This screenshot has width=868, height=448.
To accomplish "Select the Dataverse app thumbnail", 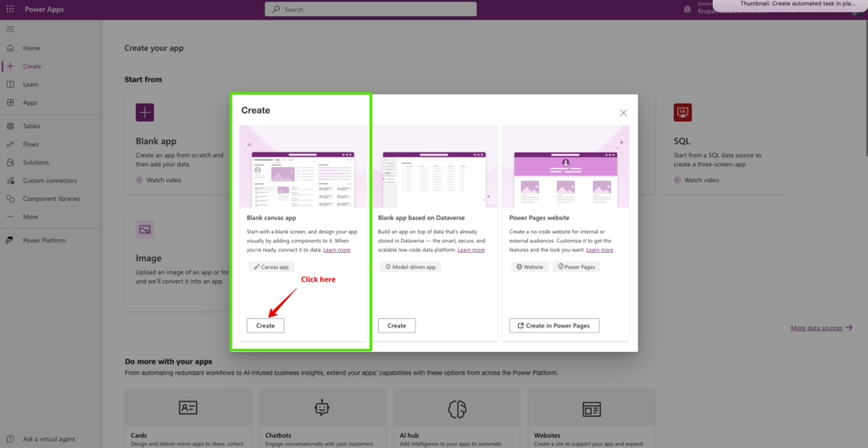I will click(434, 166).
